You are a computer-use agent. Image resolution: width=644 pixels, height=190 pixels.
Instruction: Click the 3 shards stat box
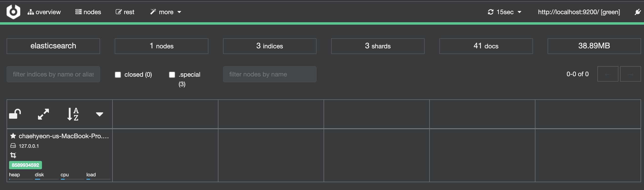pos(378,46)
